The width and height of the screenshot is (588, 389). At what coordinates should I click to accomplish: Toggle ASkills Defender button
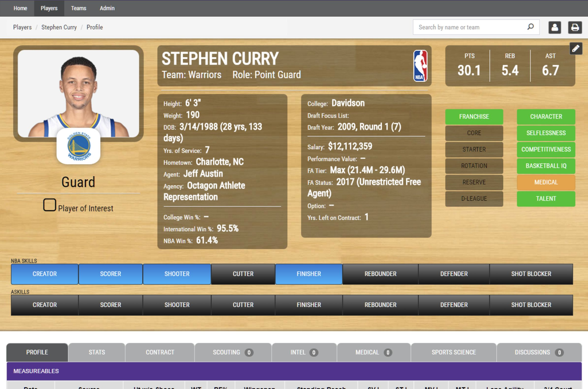pos(454,305)
